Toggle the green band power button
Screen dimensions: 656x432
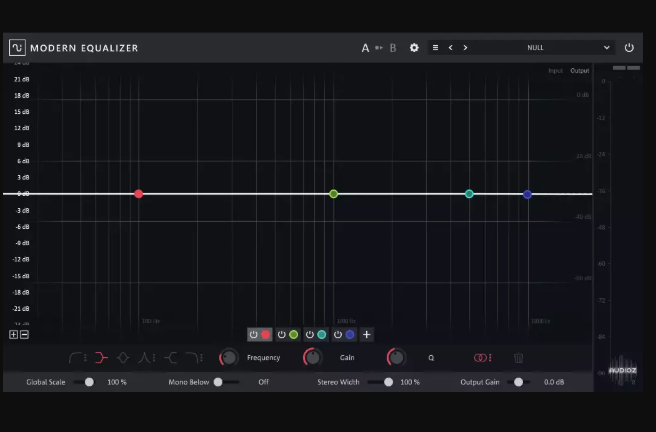click(282, 335)
